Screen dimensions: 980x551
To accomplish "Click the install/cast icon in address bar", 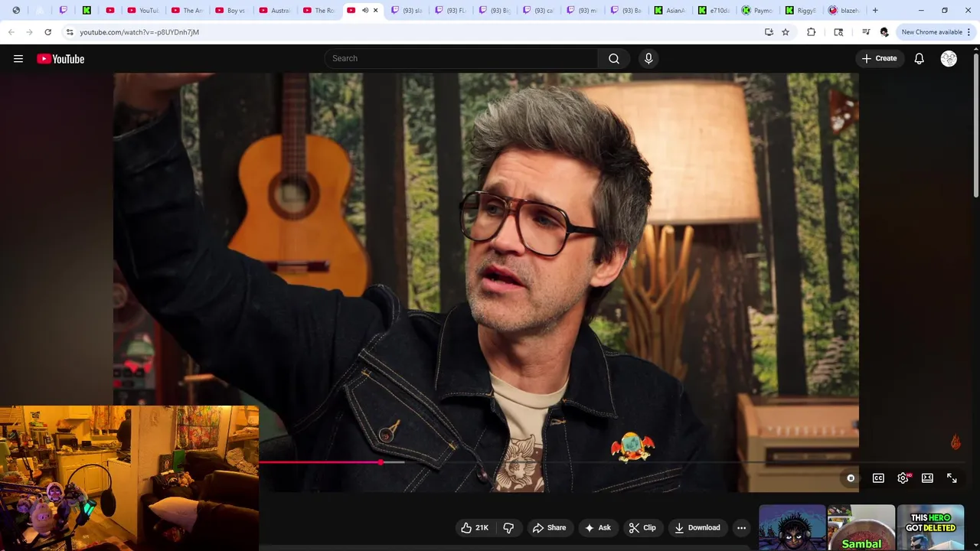I will click(769, 32).
